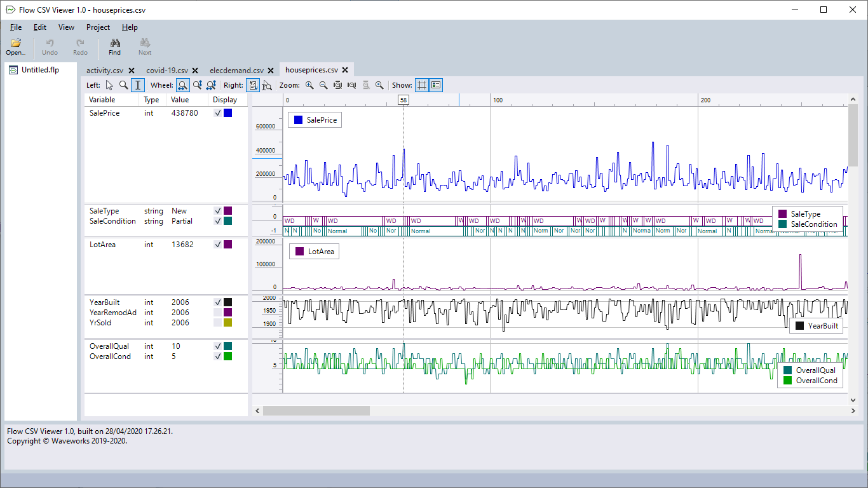The width and height of the screenshot is (868, 488).
Task: Select first Right-button mode icon
Action: [253, 85]
